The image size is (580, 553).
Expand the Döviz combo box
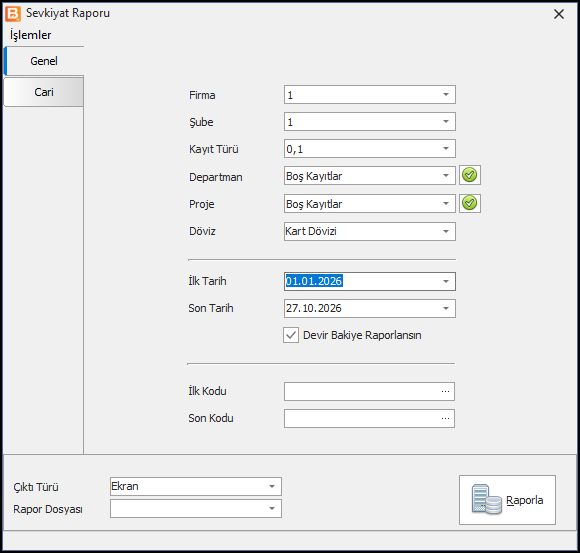(x=446, y=232)
